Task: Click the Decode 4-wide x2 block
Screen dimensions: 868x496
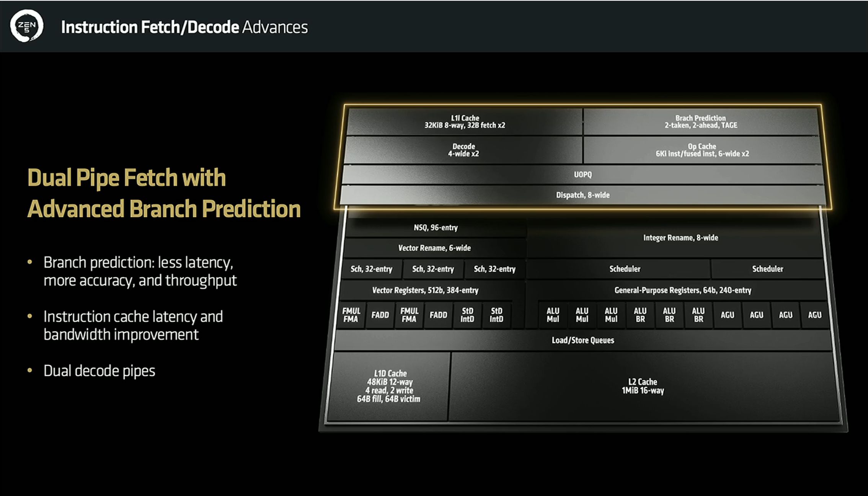Action: 463,150
